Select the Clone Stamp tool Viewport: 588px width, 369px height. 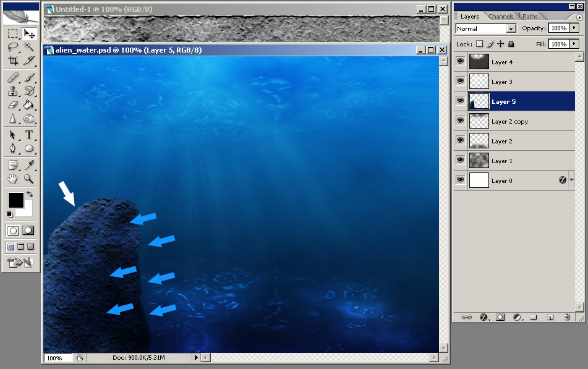click(13, 91)
